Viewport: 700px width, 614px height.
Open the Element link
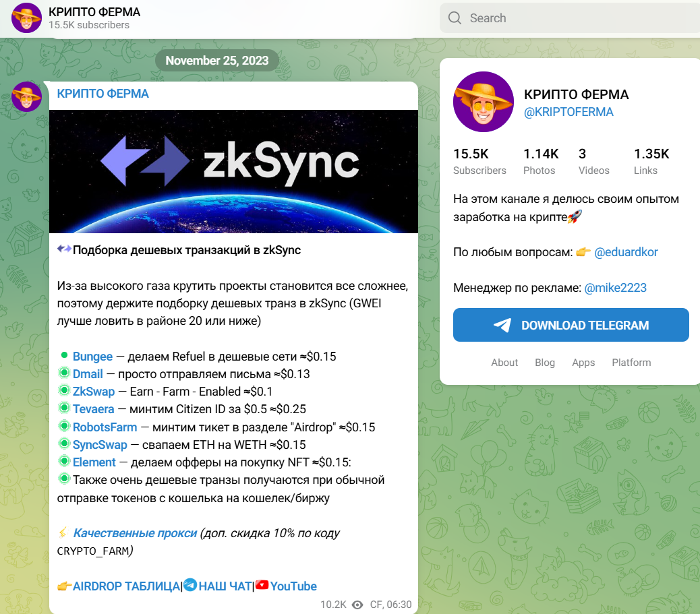click(x=94, y=462)
